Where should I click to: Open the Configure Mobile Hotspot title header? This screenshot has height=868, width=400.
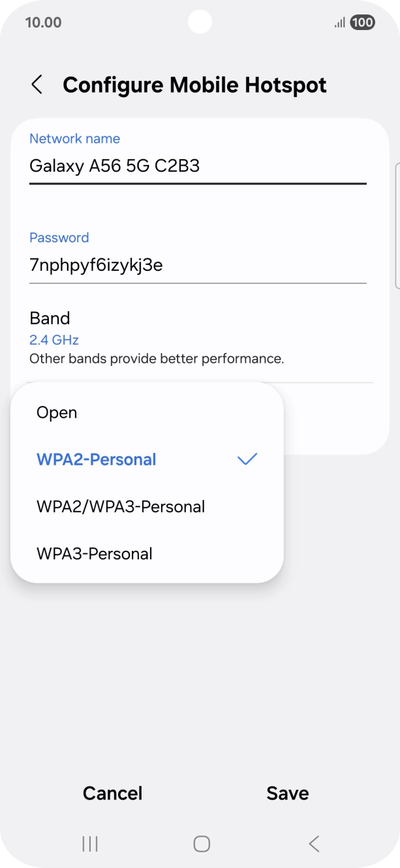(x=194, y=85)
